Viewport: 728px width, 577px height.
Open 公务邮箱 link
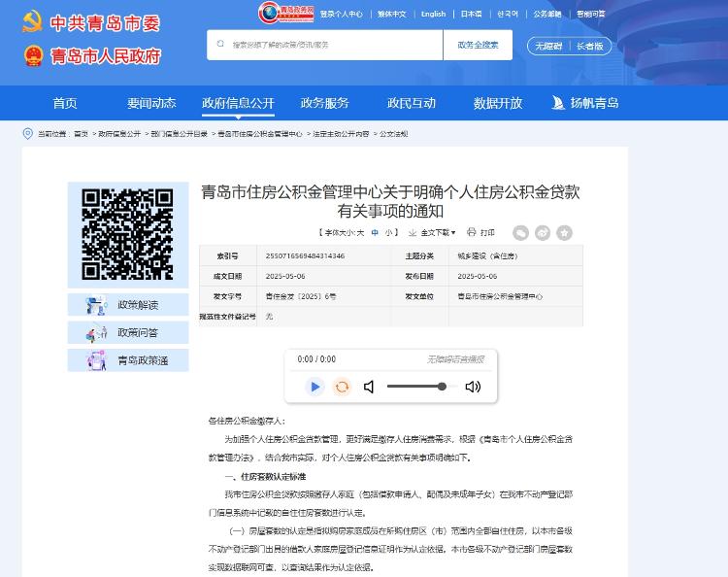[x=547, y=14]
